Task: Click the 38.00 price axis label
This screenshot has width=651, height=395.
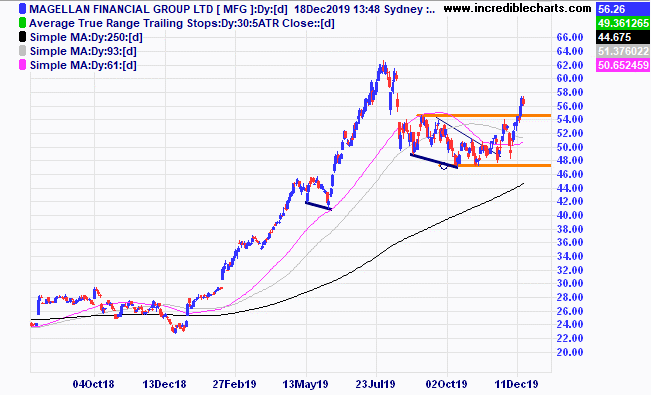Action: click(570, 229)
